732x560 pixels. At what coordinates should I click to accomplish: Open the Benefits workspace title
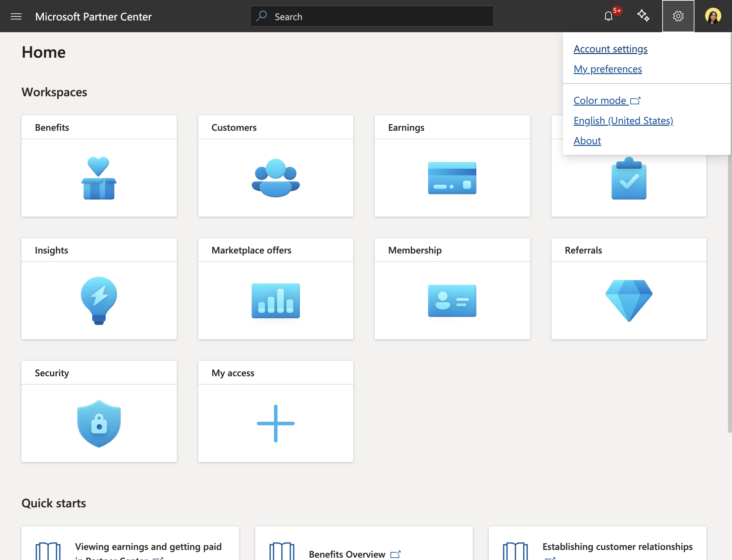[x=52, y=127]
